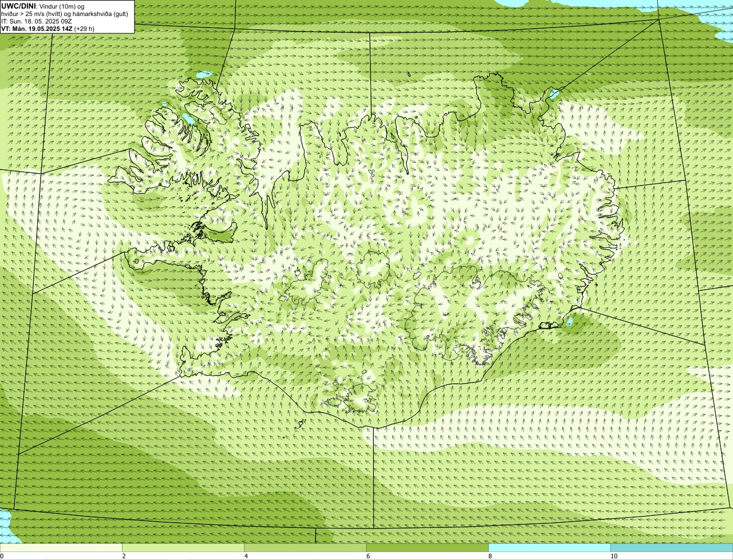733x560 pixels.
Task: Click the "8" label on the color scale
Action: tap(490, 556)
